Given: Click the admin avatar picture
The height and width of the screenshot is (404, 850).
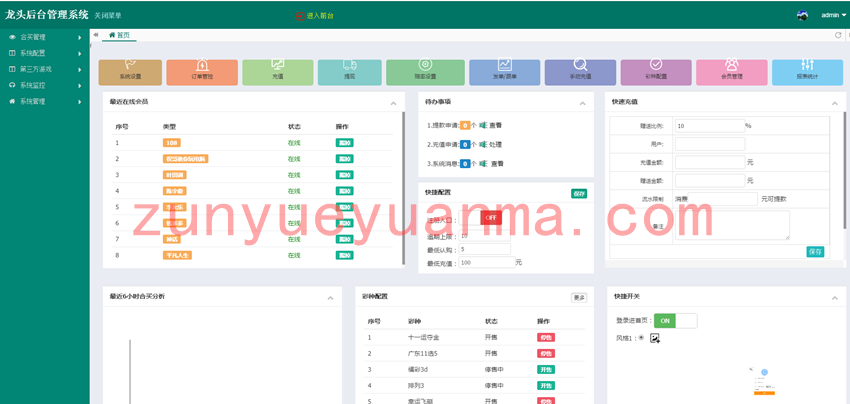Looking at the screenshot, I should 802,16.
